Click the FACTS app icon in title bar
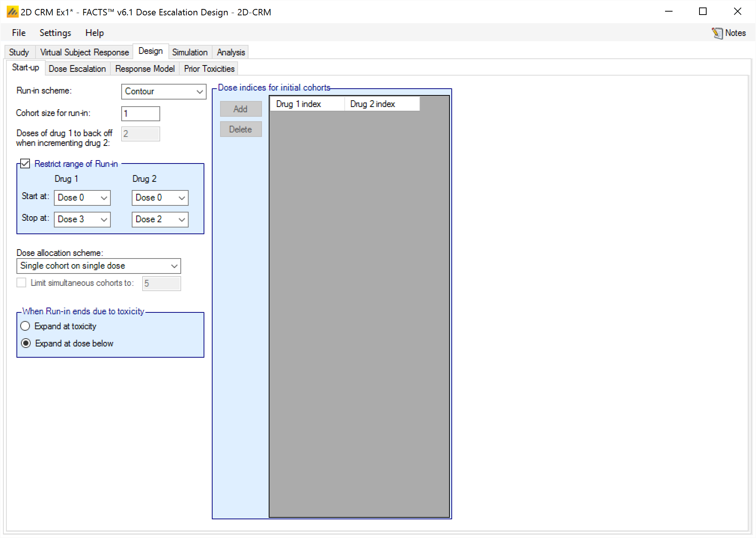756x538 pixels. [12, 12]
